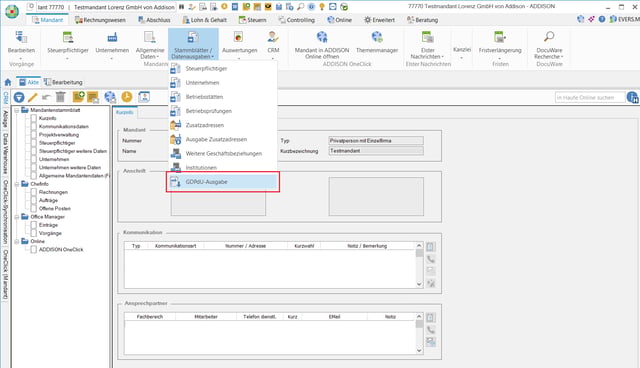Choose Ausgabe Zusatzadressen menu entry
The image size is (640, 368).
click(223, 140)
